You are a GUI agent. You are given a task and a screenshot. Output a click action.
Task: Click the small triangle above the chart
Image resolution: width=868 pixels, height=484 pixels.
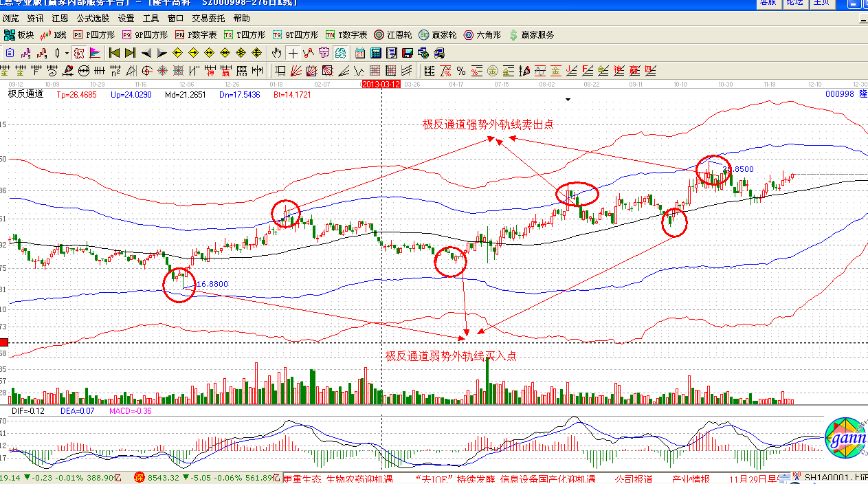(x=568, y=100)
